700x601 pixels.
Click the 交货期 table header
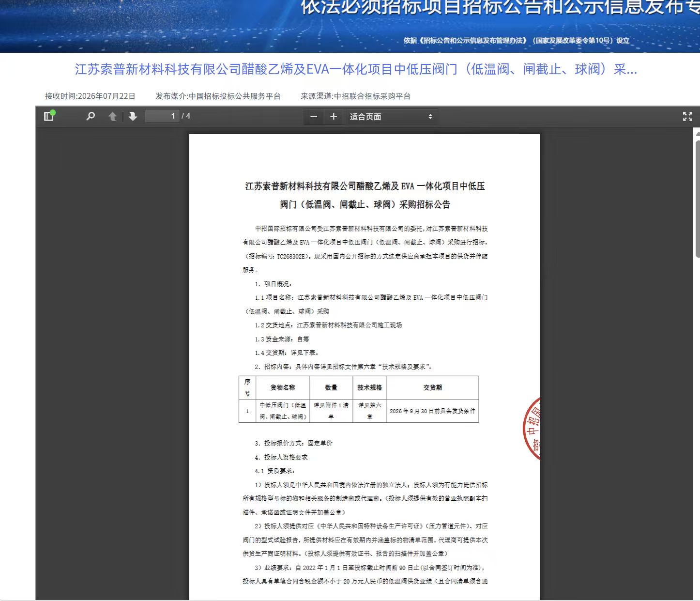(x=433, y=387)
